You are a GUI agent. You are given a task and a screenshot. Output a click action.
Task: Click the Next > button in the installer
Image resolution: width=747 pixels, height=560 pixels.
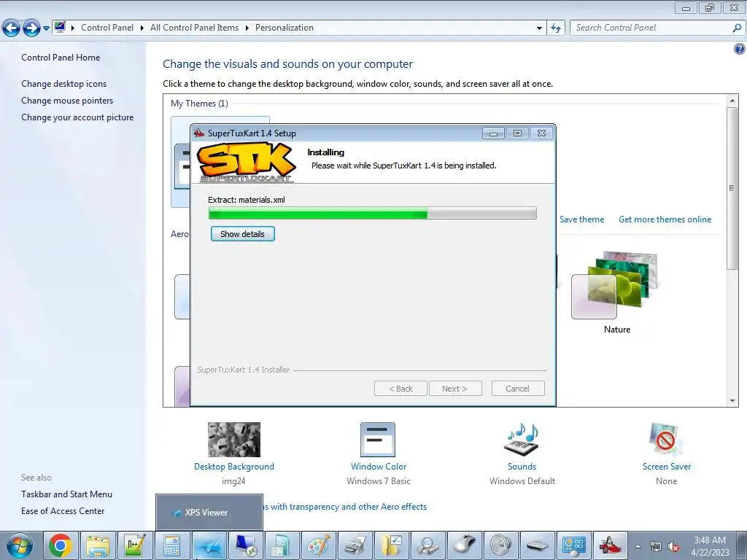point(455,389)
